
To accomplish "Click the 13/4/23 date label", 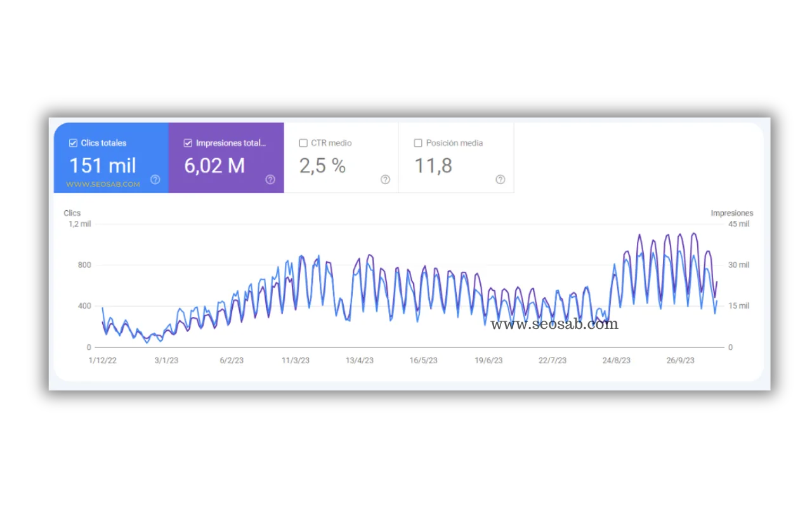I will pyautogui.click(x=360, y=361).
